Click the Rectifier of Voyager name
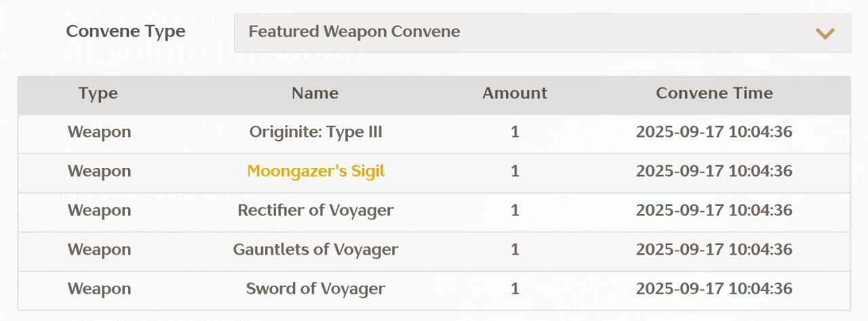This screenshot has height=321, width=868. pos(315,211)
